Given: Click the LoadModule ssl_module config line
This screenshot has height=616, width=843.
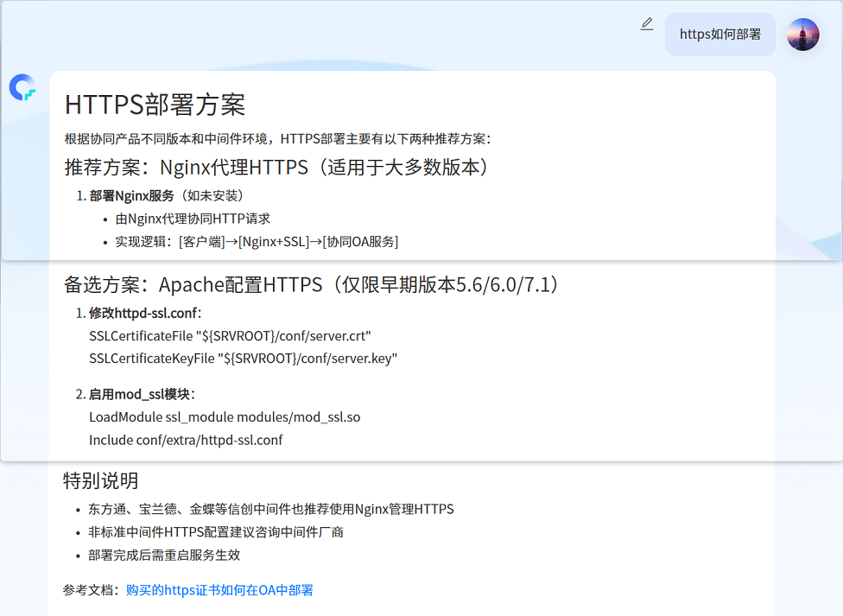Looking at the screenshot, I should [x=225, y=417].
